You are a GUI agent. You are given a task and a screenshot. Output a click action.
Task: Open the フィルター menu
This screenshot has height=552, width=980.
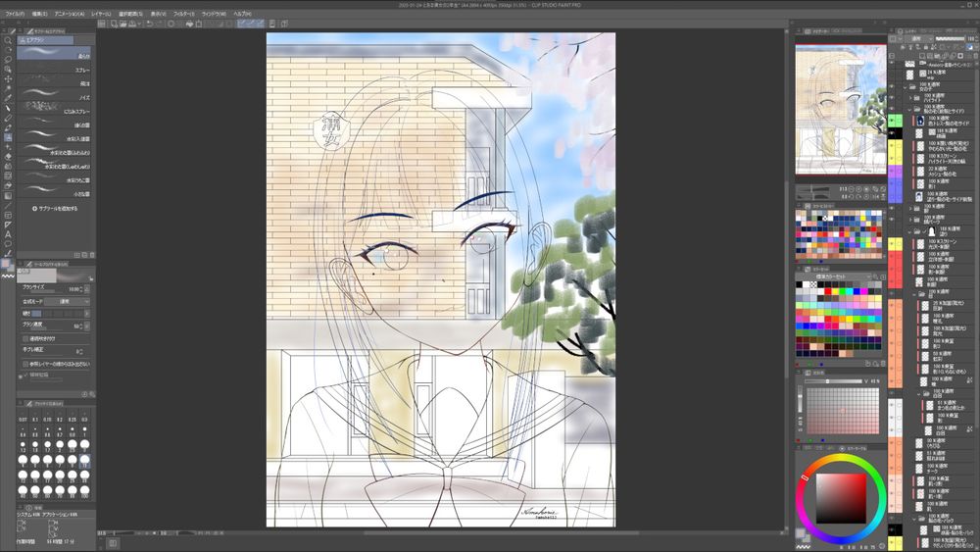click(184, 13)
